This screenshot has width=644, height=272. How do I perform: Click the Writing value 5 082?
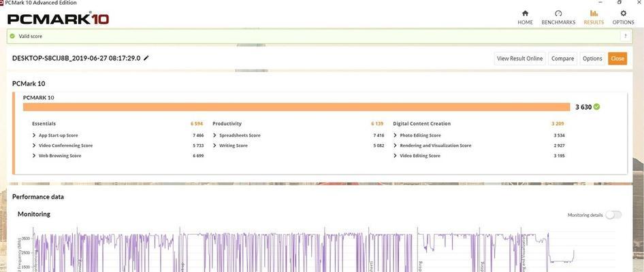(x=379, y=146)
